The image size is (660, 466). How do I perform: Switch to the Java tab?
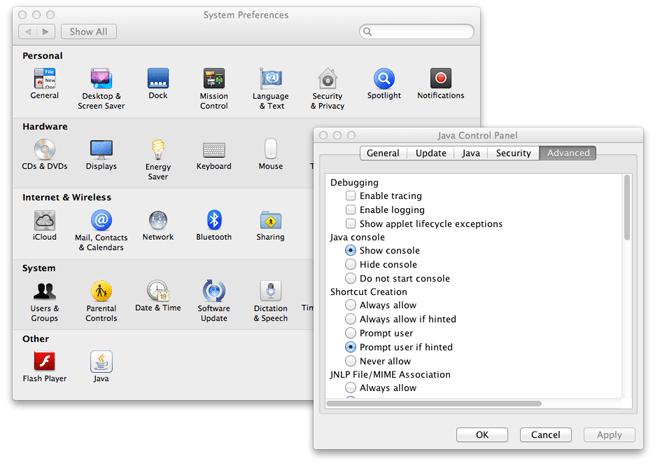tap(471, 153)
